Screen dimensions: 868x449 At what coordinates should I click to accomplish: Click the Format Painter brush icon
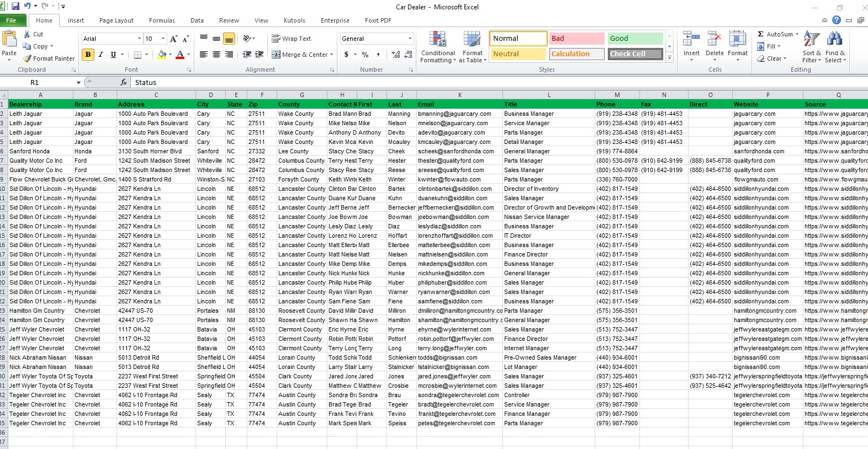[27, 58]
